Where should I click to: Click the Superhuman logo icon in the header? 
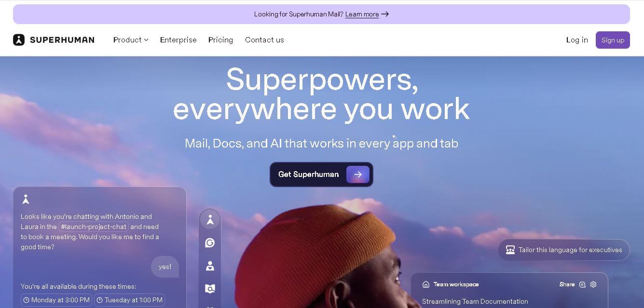click(x=19, y=40)
